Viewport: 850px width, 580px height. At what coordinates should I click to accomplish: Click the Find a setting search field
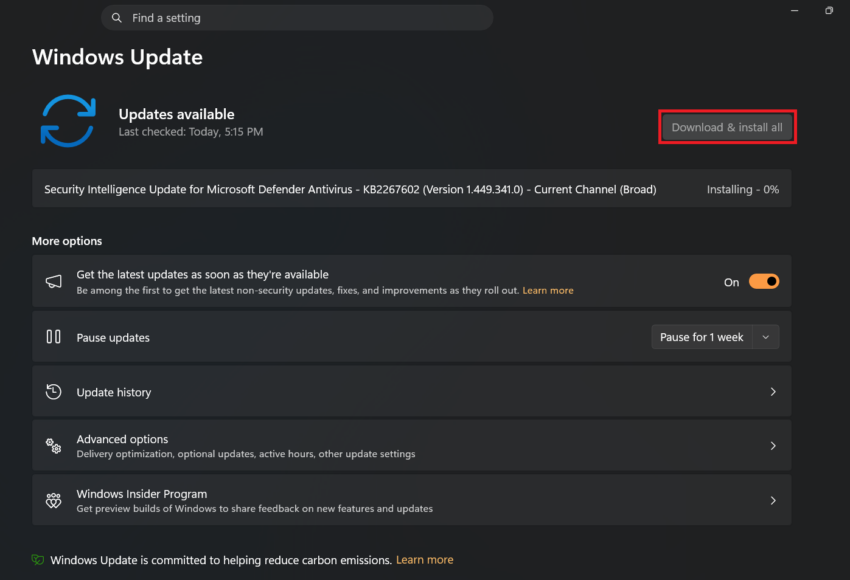pos(297,18)
